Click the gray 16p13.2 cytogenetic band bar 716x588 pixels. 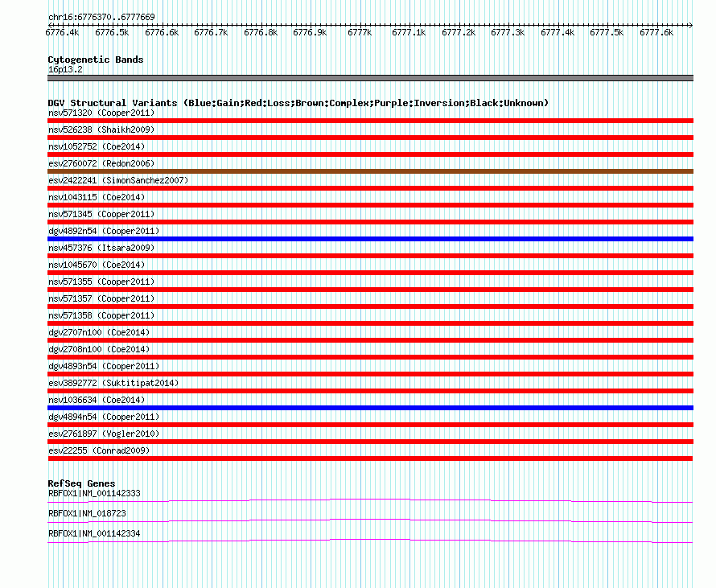point(370,78)
